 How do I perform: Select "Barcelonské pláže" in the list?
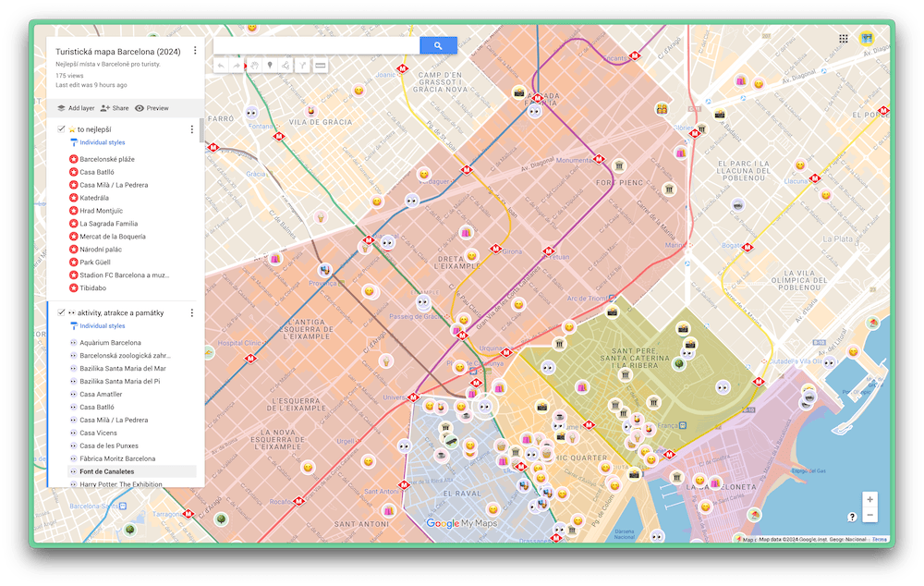[107, 159]
